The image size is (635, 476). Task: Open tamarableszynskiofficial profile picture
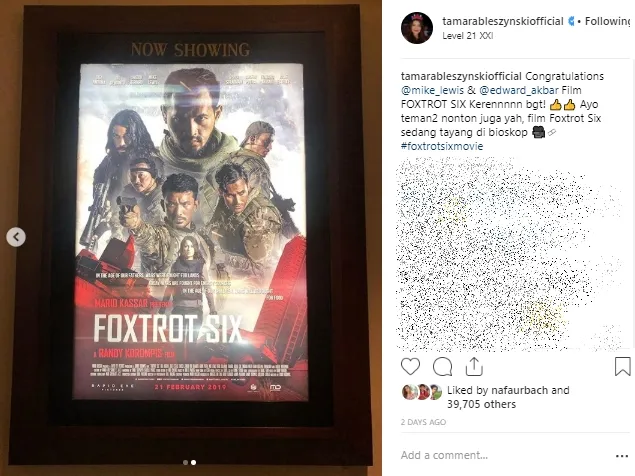pyautogui.click(x=417, y=28)
